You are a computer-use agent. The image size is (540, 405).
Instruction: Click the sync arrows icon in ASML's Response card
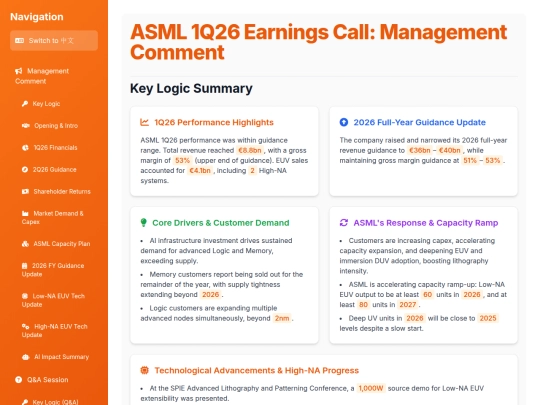pyautogui.click(x=344, y=223)
